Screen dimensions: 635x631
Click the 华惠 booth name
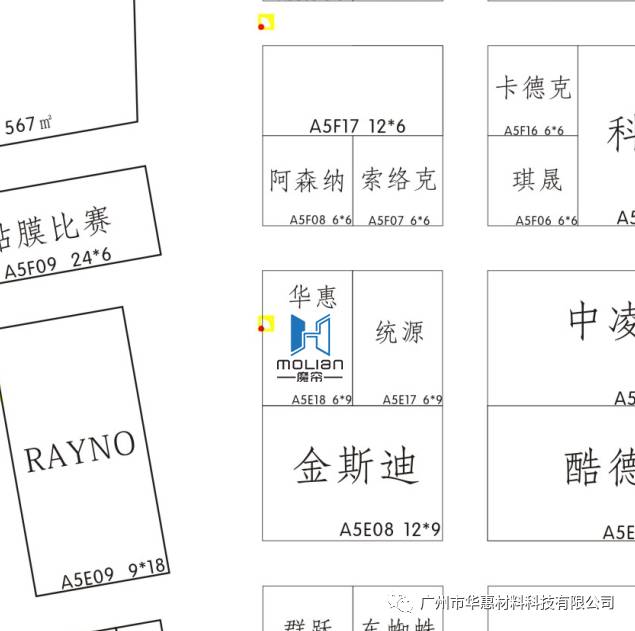313,296
